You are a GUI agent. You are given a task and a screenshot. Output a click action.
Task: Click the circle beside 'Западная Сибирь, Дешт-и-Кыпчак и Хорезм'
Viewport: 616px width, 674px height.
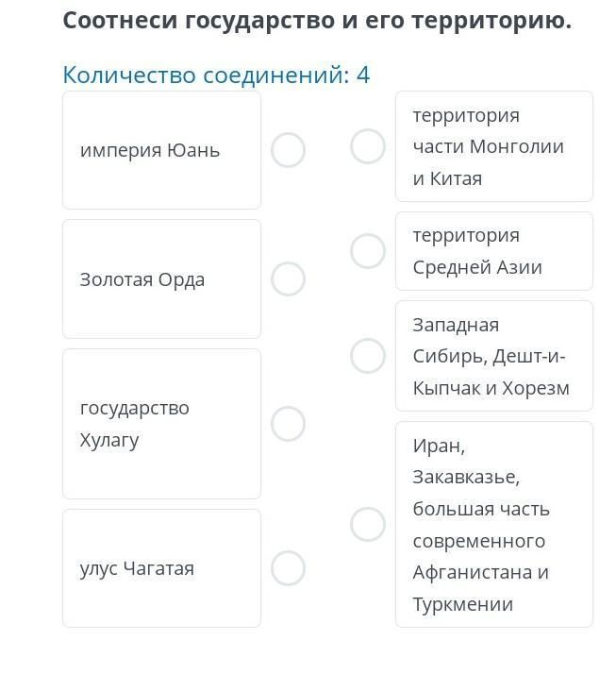(x=368, y=356)
